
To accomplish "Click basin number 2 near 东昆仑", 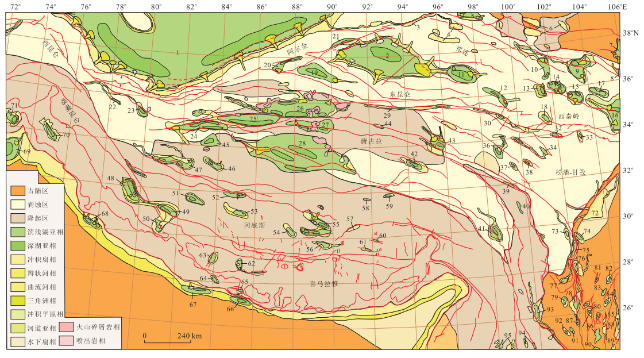I will [x=387, y=57].
